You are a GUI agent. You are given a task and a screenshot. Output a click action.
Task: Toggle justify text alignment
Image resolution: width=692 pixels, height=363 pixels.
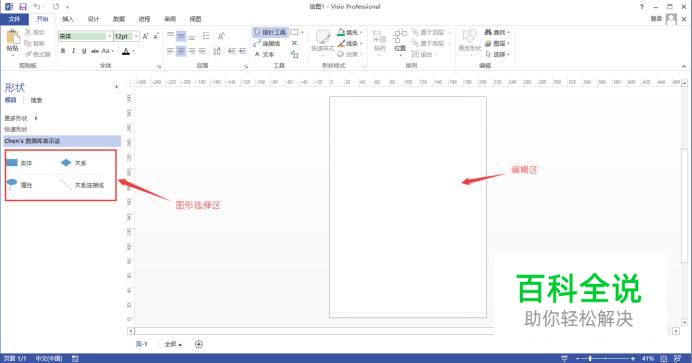pyautogui.click(x=202, y=51)
